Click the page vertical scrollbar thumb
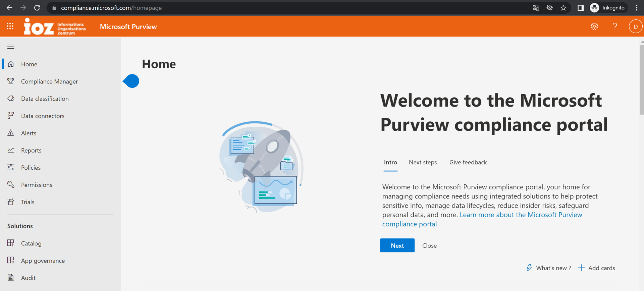The image size is (644, 291). point(642,80)
